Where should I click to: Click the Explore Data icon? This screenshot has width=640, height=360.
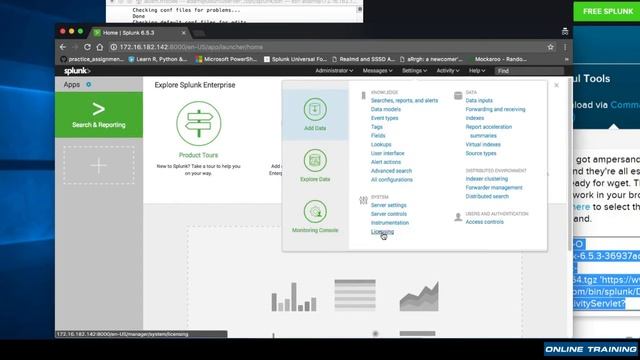point(315,160)
